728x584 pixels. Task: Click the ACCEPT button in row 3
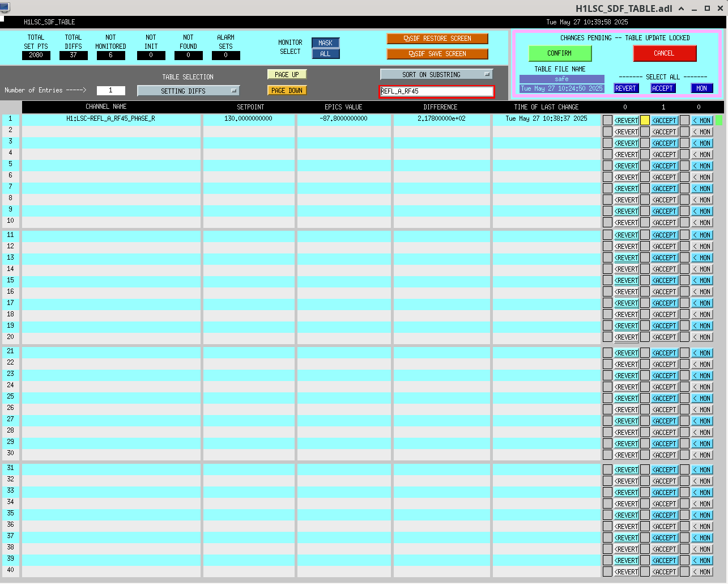[664, 143]
